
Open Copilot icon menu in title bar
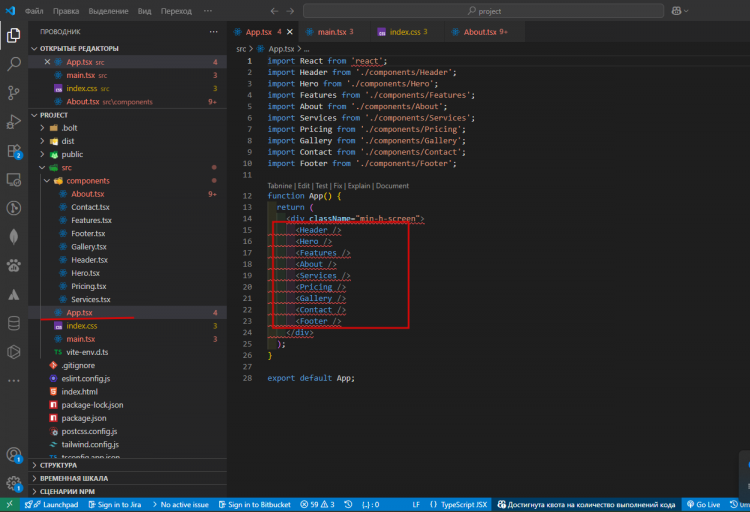coord(680,11)
